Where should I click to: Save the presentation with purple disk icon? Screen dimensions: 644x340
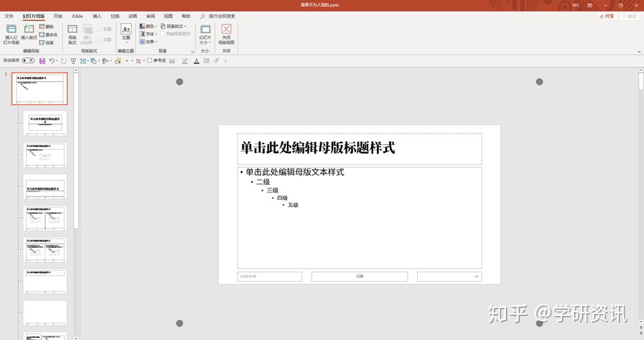tap(42, 61)
